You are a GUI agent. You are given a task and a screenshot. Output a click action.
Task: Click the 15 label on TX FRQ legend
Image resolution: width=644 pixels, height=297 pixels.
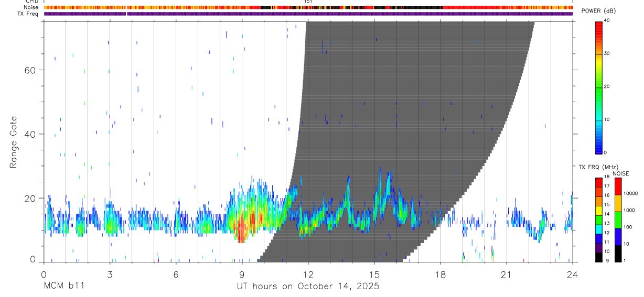(x=607, y=205)
